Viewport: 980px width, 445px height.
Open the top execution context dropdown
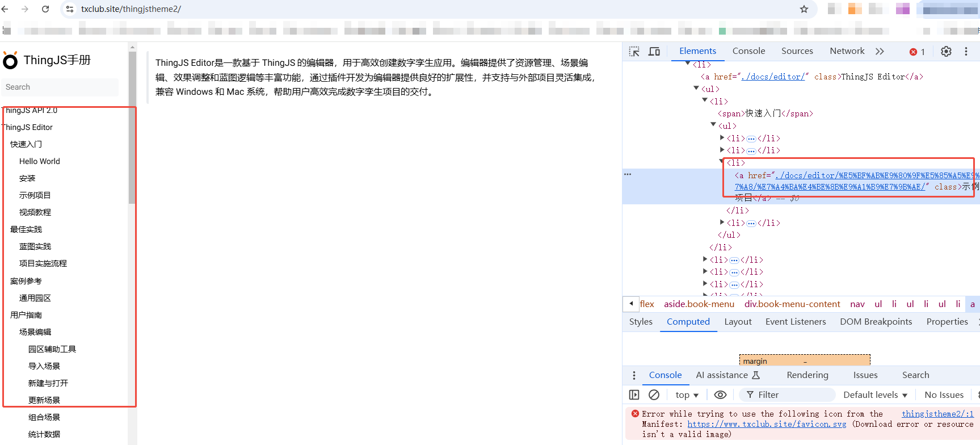pyautogui.click(x=687, y=395)
